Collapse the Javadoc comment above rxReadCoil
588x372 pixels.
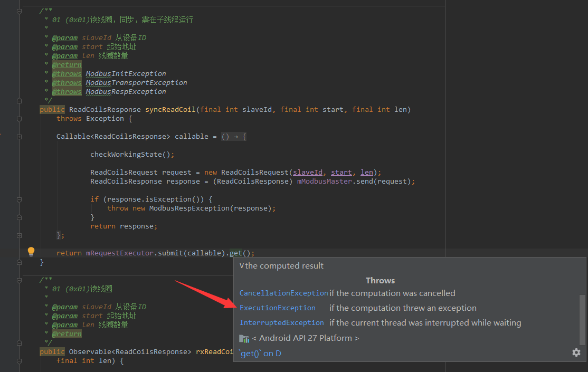click(x=20, y=279)
